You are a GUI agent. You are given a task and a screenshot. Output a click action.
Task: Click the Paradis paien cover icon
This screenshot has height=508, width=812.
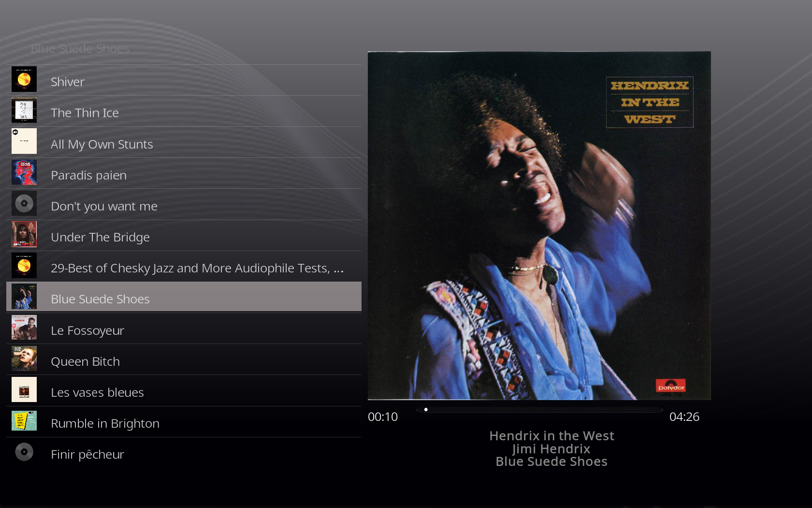[24, 172]
